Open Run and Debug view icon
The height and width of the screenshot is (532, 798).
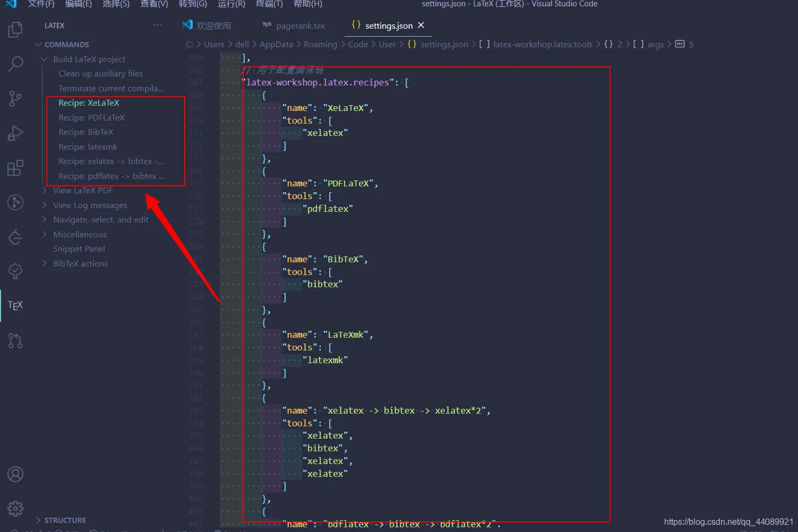pos(15,133)
